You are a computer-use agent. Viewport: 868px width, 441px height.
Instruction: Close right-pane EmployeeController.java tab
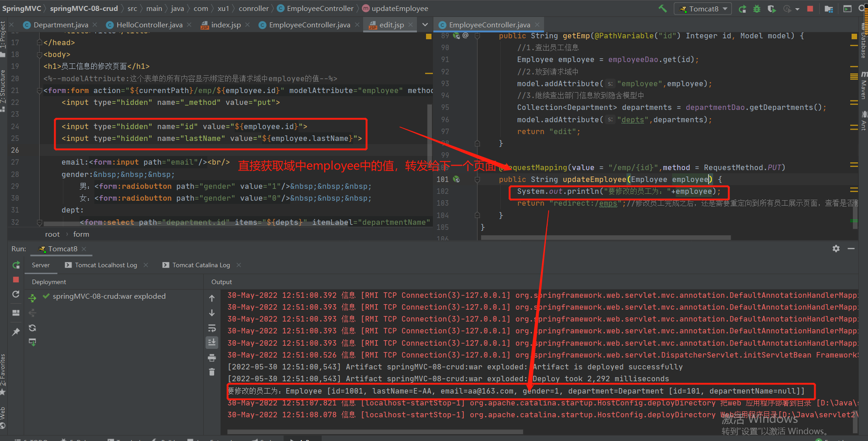click(x=537, y=25)
